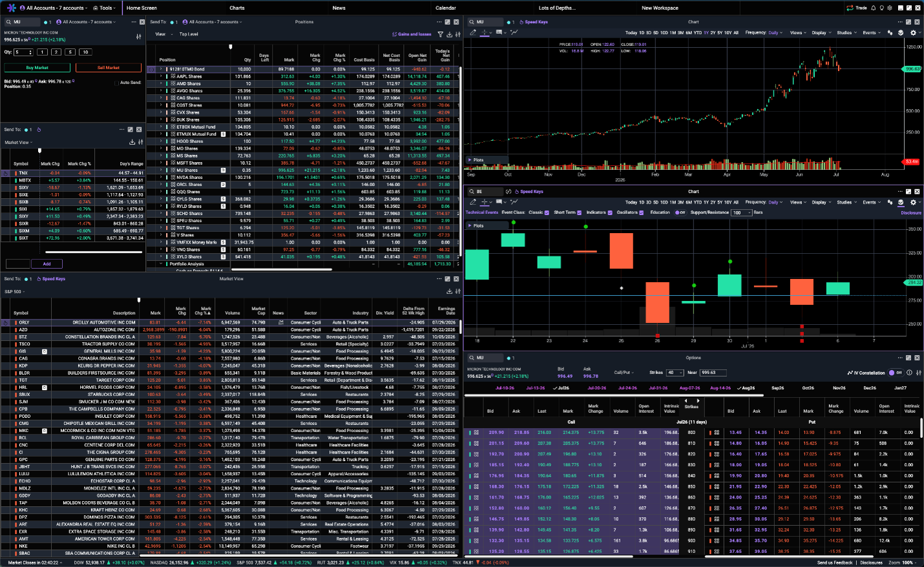Image resolution: width=924 pixels, height=567 pixels.
Task: Set quantity with the 10 preset button
Action: click(85, 52)
